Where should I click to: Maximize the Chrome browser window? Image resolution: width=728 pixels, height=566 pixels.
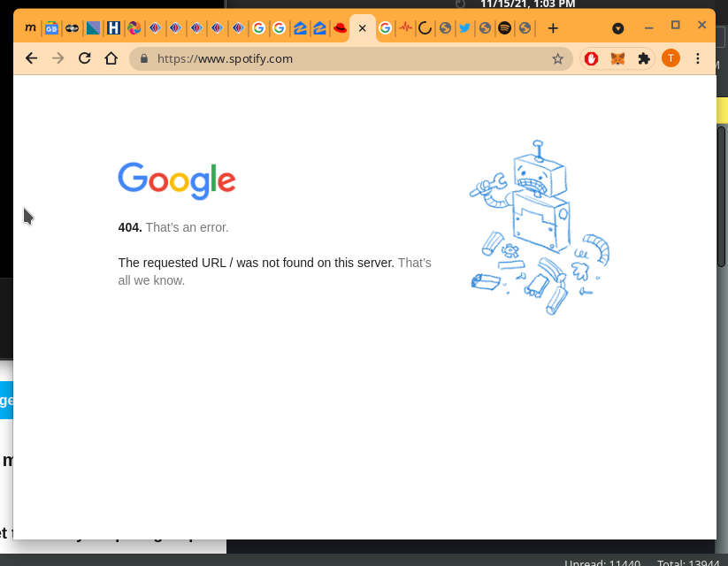tap(676, 25)
